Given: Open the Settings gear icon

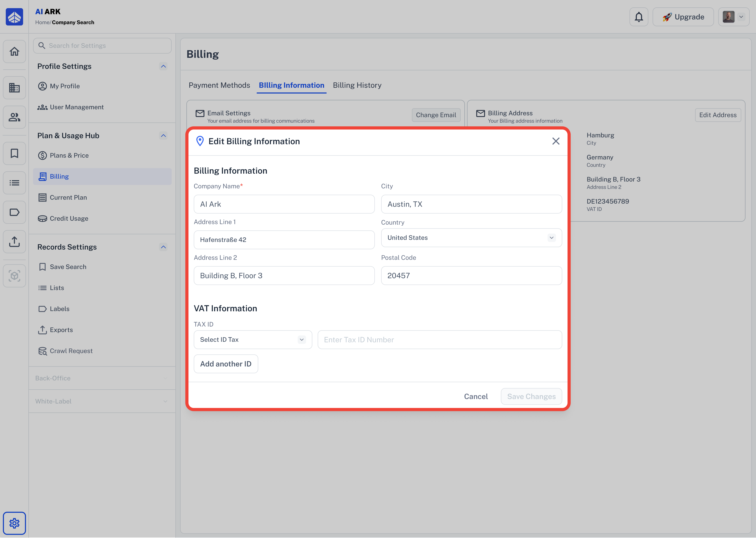Looking at the screenshot, I should point(14,523).
